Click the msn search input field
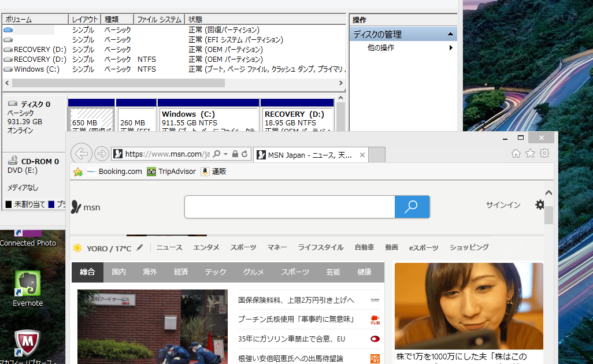This screenshot has width=593, height=364. click(290, 207)
